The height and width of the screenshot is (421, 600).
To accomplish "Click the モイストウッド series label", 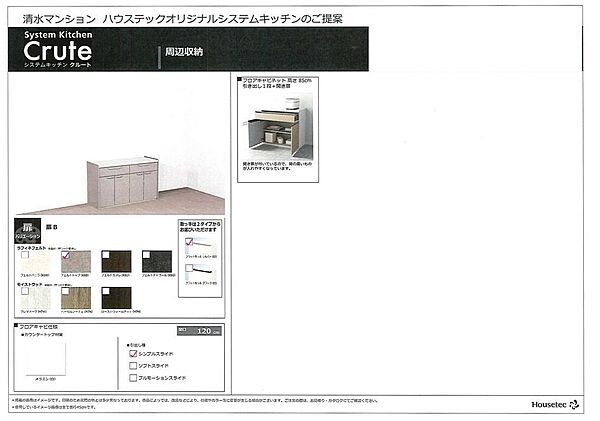I will (29, 285).
